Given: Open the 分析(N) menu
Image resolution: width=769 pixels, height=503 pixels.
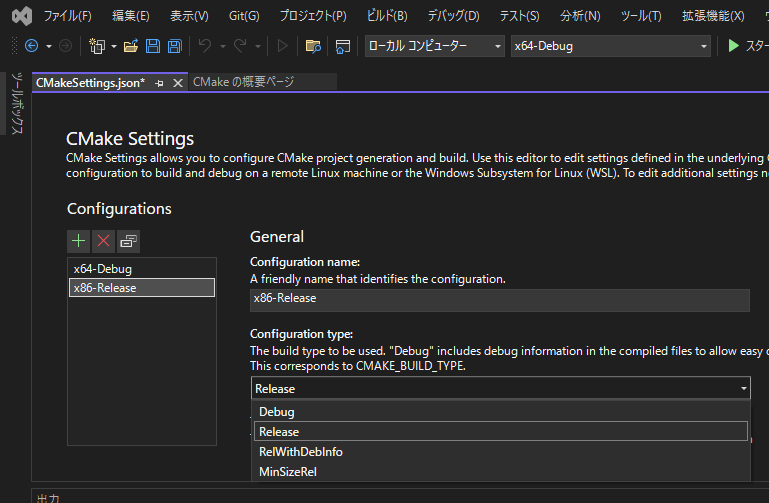Looking at the screenshot, I should pos(580,16).
